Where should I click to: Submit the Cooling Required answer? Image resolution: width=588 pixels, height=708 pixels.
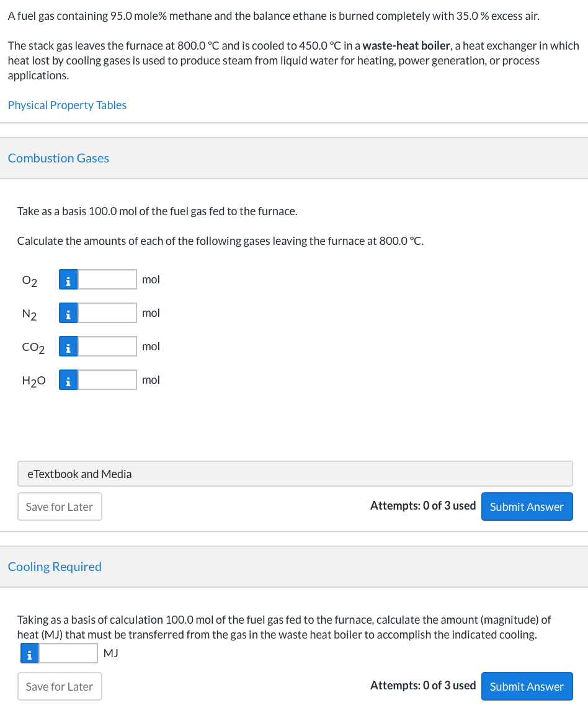pyautogui.click(x=527, y=686)
